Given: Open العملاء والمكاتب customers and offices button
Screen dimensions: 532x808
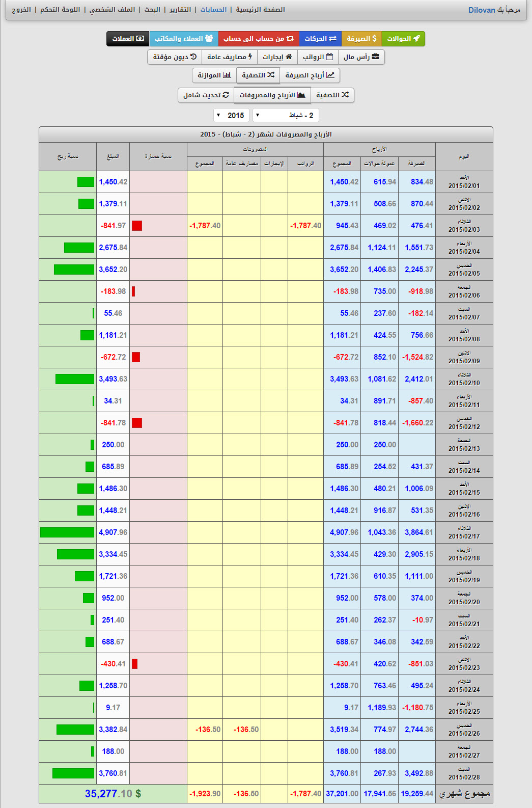Looking at the screenshot, I should (x=184, y=39).
